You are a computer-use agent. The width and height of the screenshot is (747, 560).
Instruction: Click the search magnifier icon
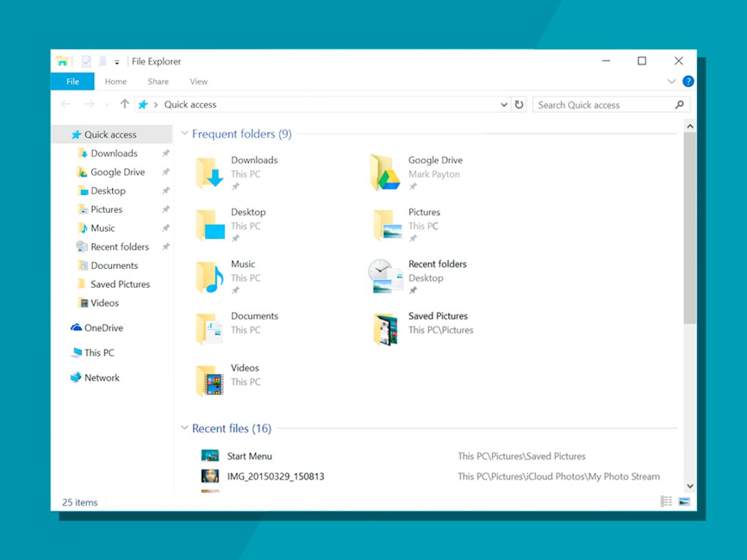pos(679,105)
